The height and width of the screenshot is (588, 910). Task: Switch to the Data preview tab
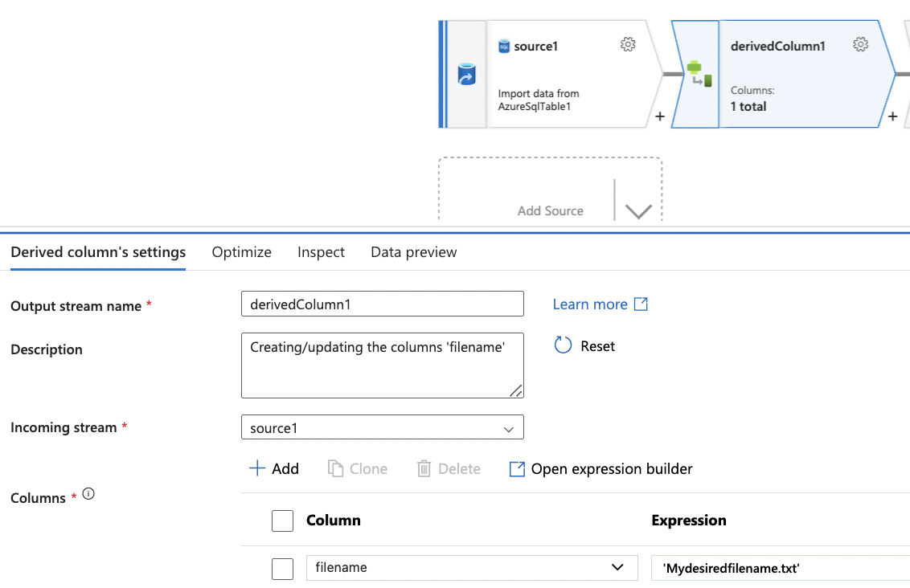pyautogui.click(x=413, y=251)
